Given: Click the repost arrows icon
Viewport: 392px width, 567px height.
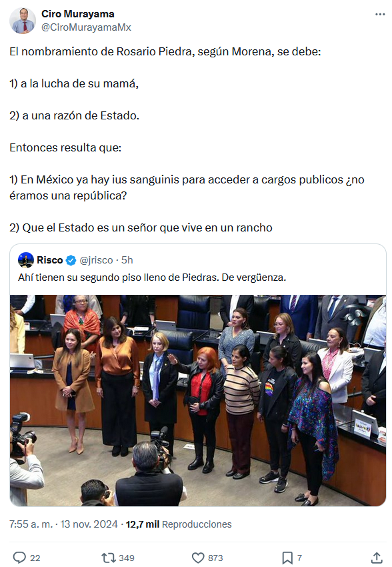Looking at the screenshot, I should 108,557.
